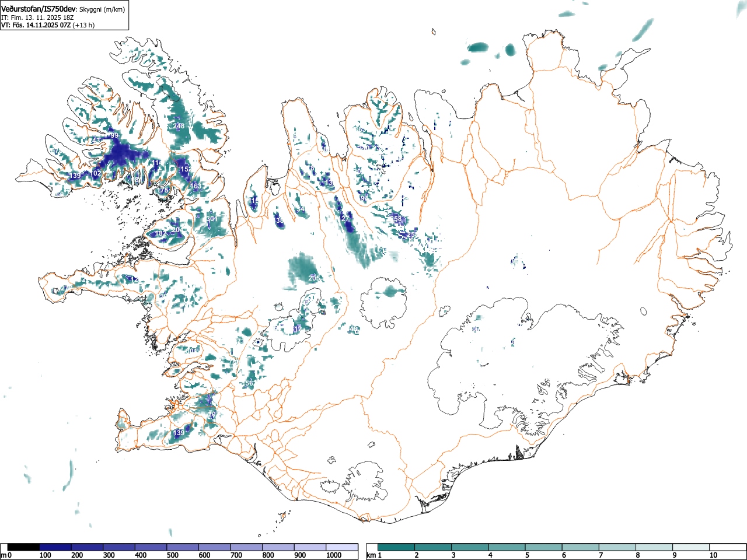The image size is (747, 560).
Task: Select the 1000 tick label on meter scale
Action: [x=334, y=555]
